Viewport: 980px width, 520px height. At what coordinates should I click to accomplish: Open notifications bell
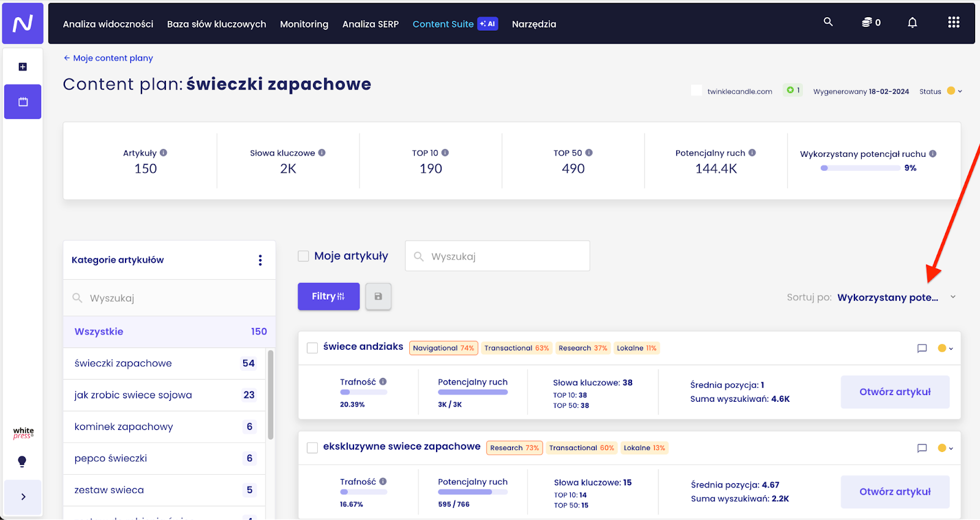tap(912, 23)
